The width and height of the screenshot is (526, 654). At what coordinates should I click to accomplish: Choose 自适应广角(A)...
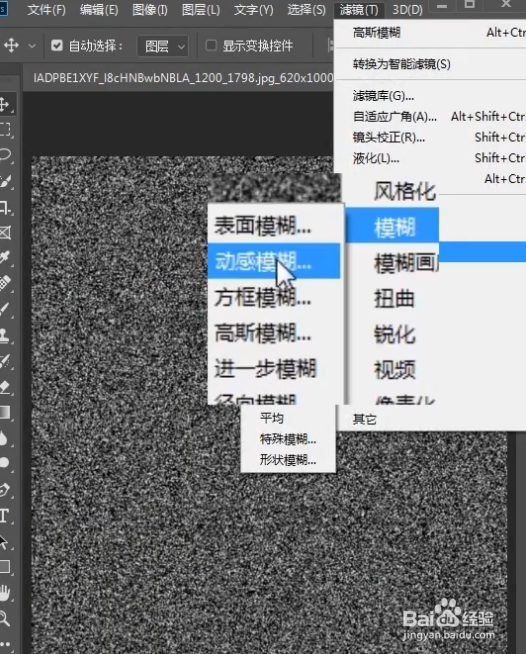pos(430,116)
